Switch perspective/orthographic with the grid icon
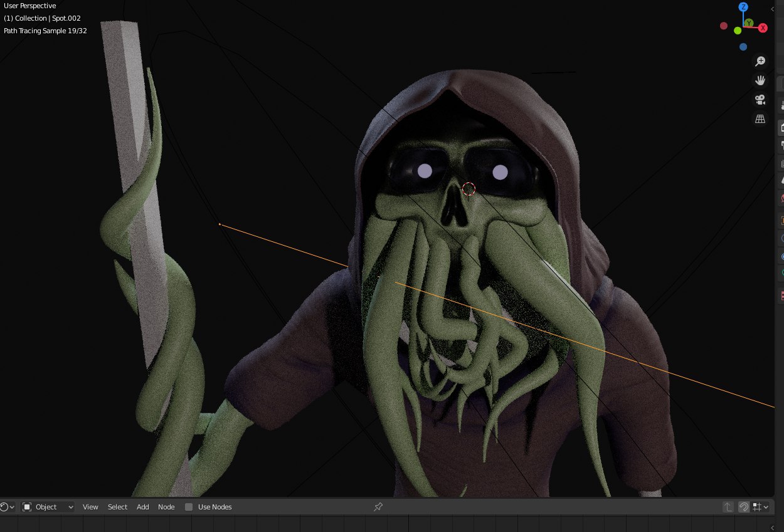Viewport: 784px width, 532px height. pyautogui.click(x=760, y=119)
